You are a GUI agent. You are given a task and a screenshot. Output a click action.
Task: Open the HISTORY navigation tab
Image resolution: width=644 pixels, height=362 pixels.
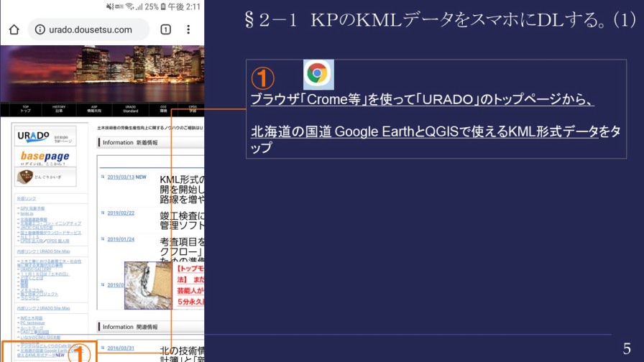coord(59,109)
